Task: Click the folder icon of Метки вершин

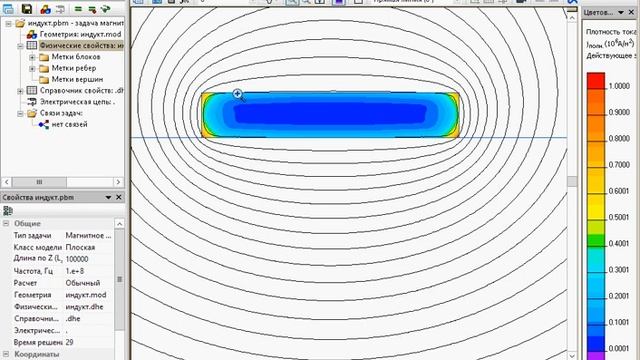Action: [44, 80]
